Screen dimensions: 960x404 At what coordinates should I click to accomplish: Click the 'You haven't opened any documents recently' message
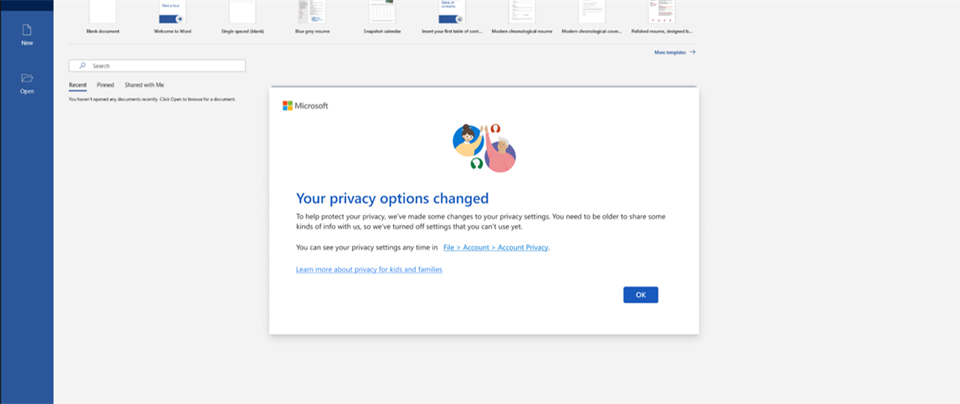tap(152, 99)
